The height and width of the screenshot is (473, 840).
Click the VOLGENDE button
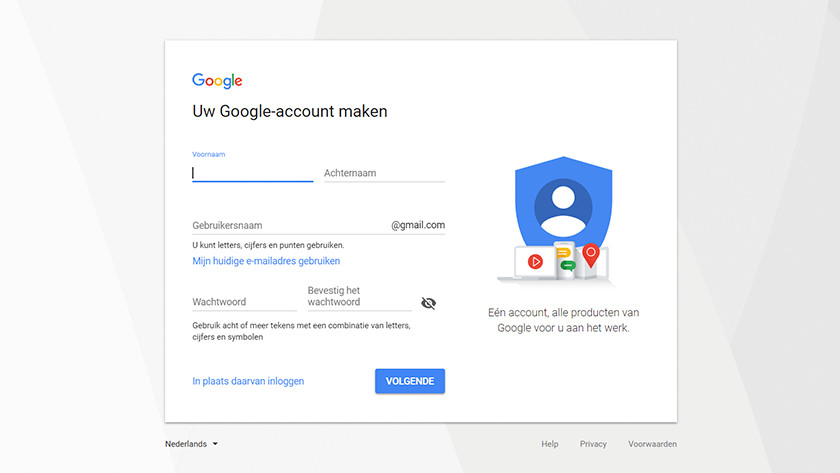click(x=410, y=381)
